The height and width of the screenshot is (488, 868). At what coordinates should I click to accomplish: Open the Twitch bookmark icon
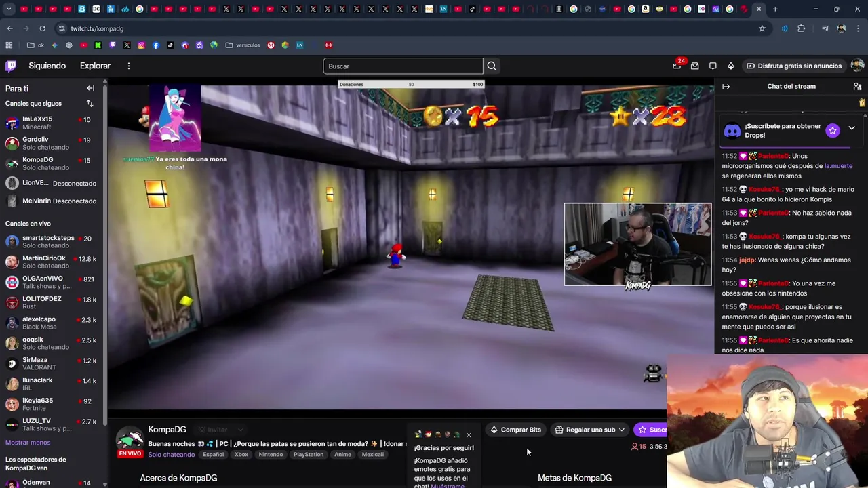click(113, 45)
